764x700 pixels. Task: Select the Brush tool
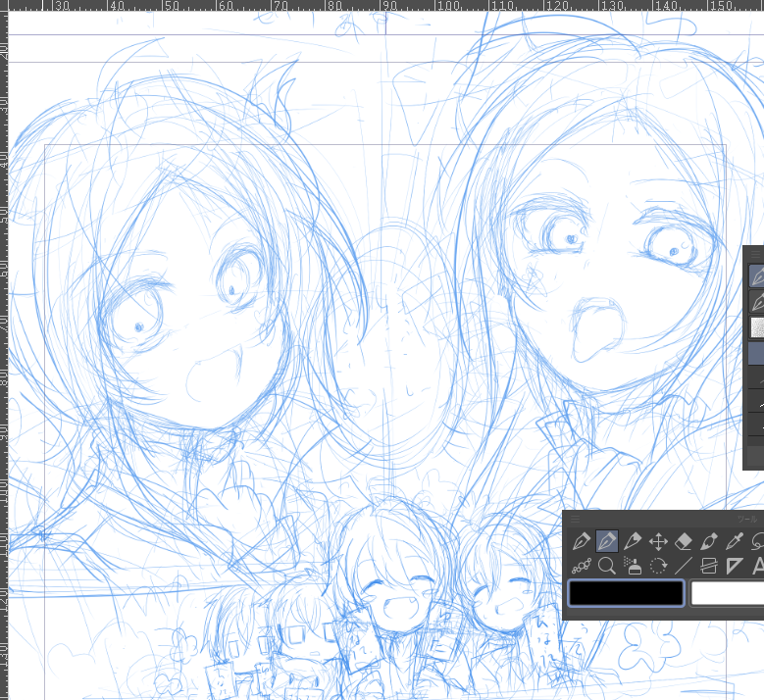pyautogui.click(x=709, y=541)
